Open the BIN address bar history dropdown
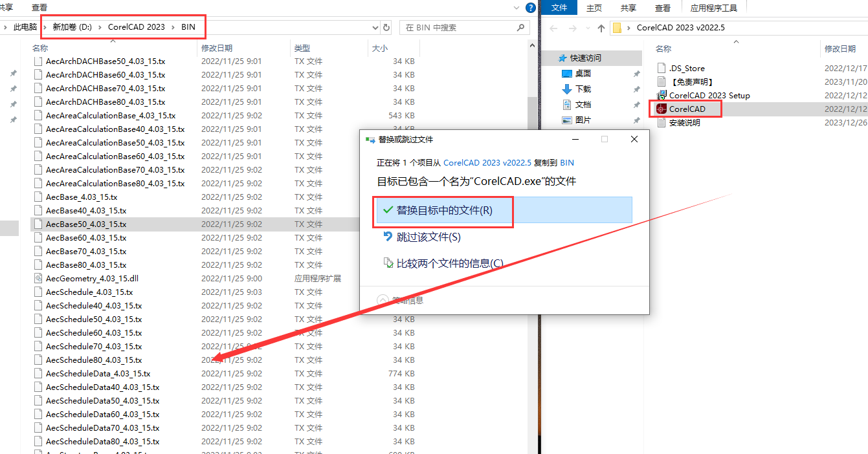 click(x=375, y=28)
